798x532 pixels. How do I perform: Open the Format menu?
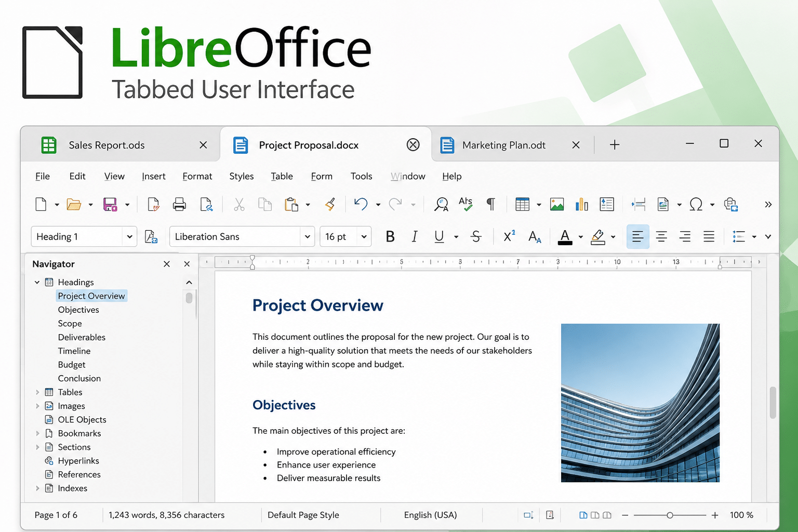coord(197,176)
